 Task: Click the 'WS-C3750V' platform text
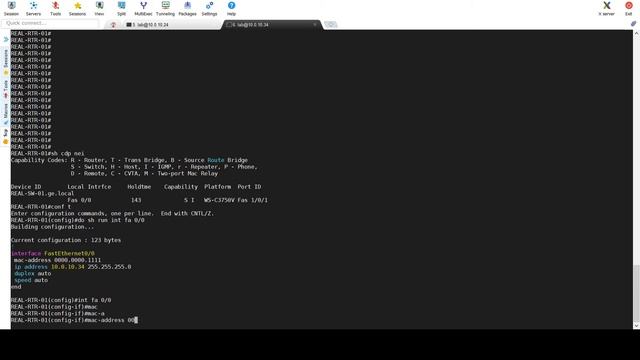click(x=219, y=200)
